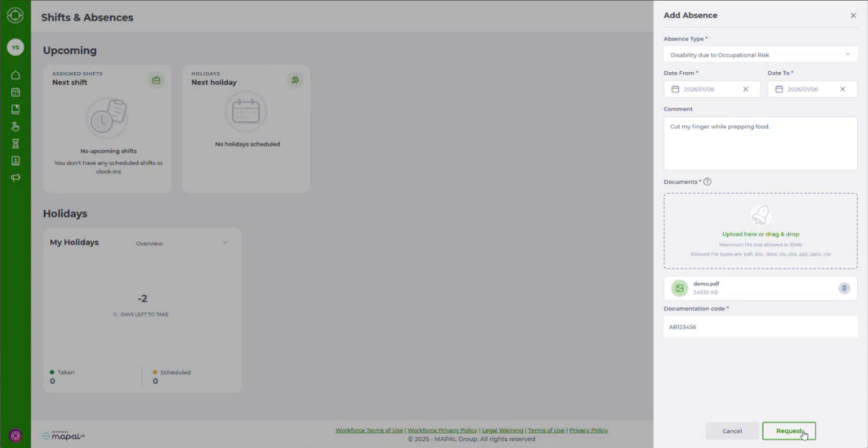Open the Legal Warning footer link
This screenshot has height=448, width=868.
(x=502, y=430)
